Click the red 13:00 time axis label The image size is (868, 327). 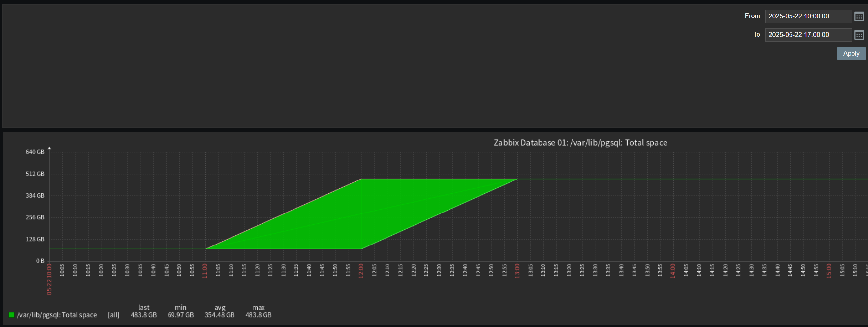pyautogui.click(x=517, y=271)
